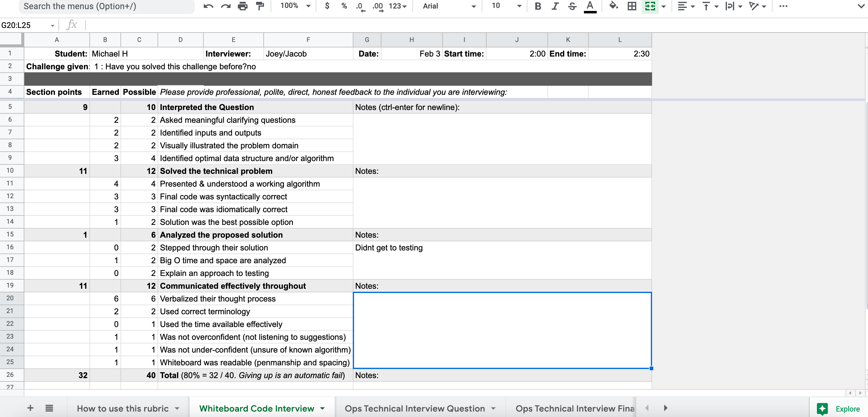
Task: Toggle italic formatting
Action: 555,6
